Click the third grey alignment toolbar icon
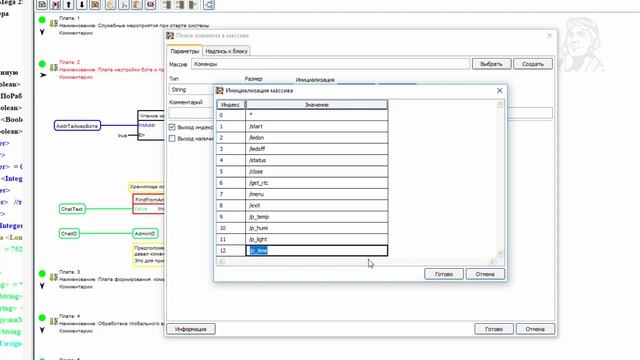Screen dimensions: 640x360 tap(193, 5)
